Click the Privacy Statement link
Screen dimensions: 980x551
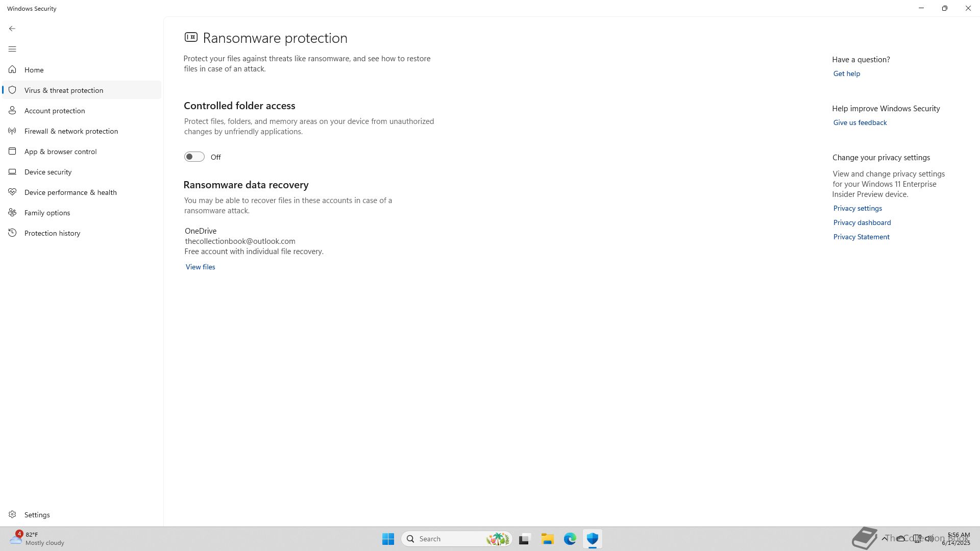861,237
